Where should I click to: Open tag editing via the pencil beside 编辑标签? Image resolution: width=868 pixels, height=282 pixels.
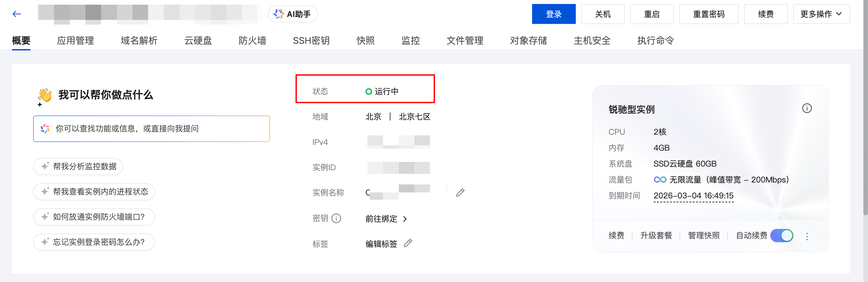(x=408, y=243)
